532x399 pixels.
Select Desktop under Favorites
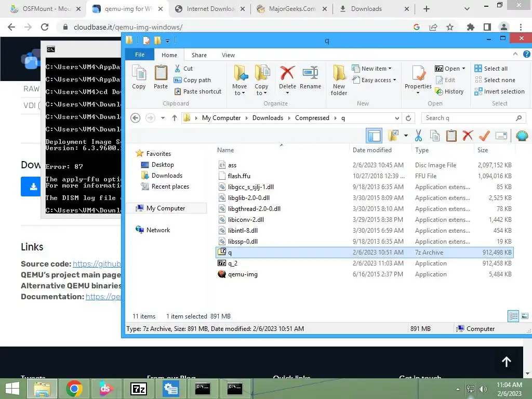pyautogui.click(x=162, y=165)
